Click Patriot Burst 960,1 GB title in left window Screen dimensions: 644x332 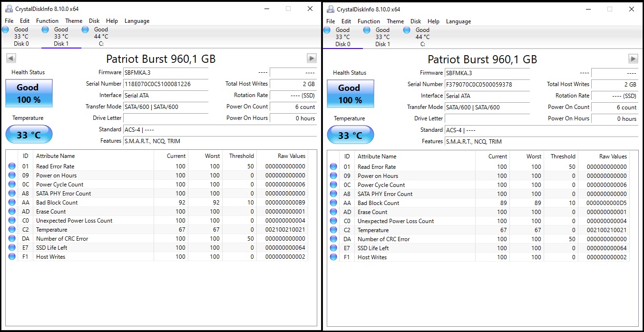pyautogui.click(x=161, y=59)
